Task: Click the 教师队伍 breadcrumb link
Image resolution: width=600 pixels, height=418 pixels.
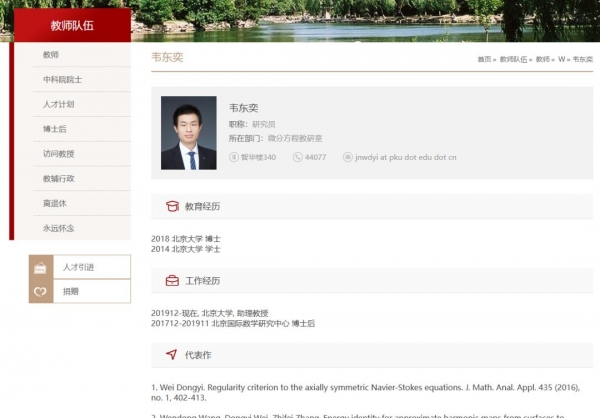Action: [513, 60]
